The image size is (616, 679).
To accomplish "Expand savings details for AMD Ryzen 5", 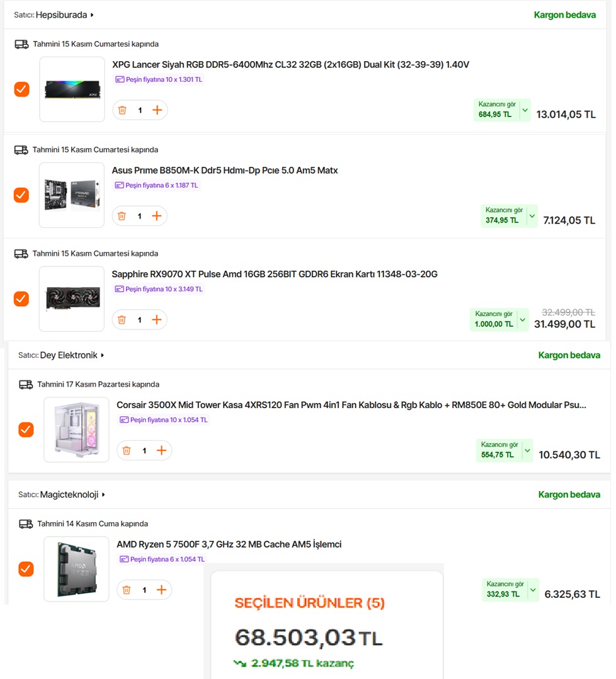I will 533,590.
